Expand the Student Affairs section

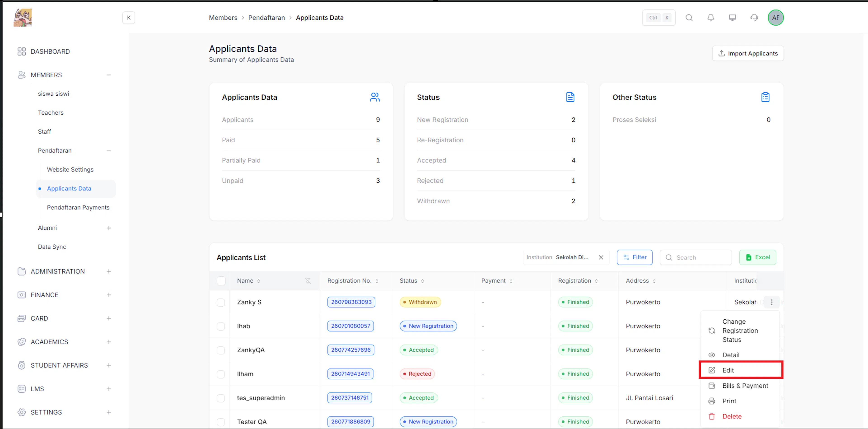(108, 365)
